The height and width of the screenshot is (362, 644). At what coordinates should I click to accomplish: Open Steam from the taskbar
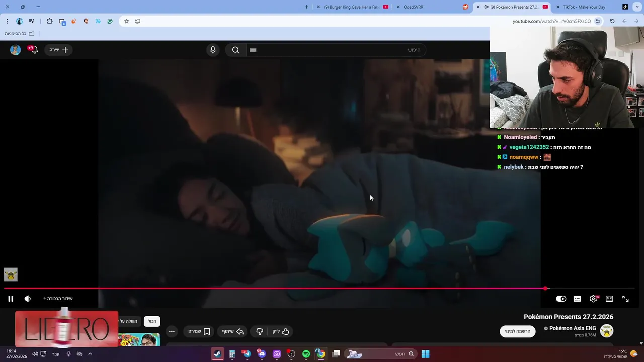(x=217, y=354)
